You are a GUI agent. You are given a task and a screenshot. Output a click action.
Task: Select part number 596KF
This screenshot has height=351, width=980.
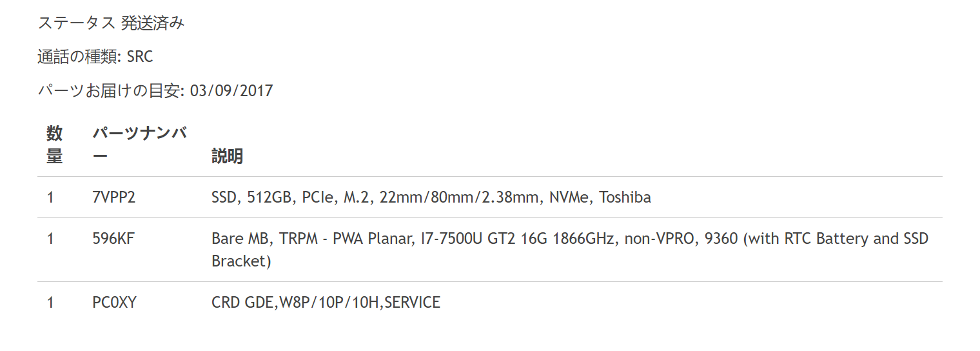pyautogui.click(x=113, y=239)
